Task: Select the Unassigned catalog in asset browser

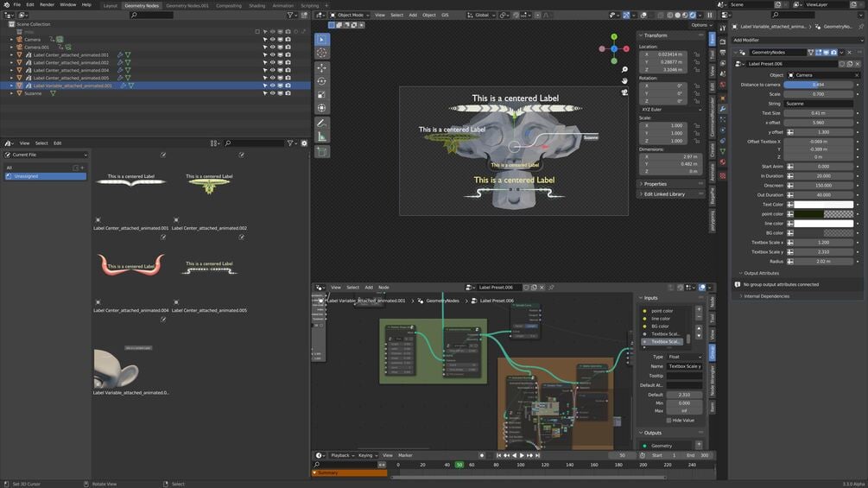Action: tap(46, 176)
